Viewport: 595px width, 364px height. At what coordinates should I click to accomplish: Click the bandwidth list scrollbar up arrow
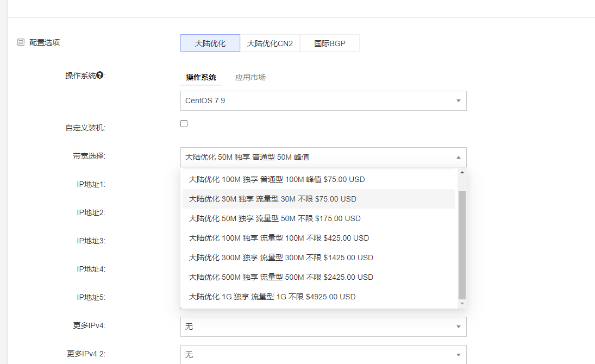[x=462, y=172]
